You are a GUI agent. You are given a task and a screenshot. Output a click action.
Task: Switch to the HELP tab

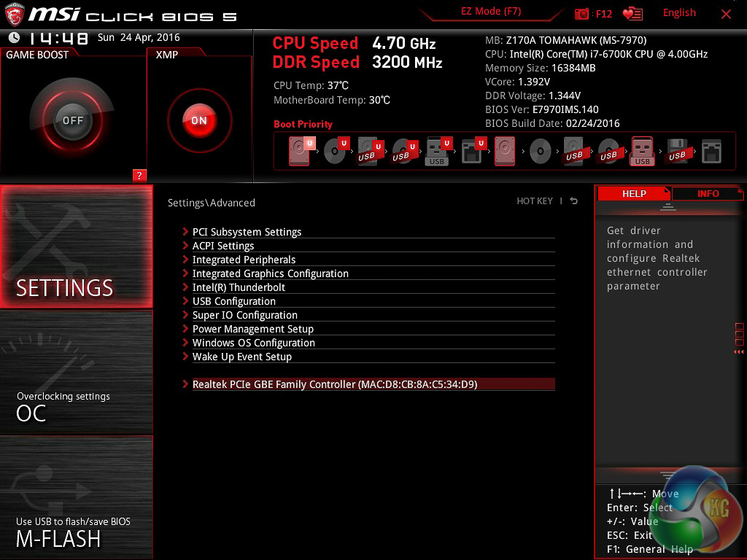634,193
